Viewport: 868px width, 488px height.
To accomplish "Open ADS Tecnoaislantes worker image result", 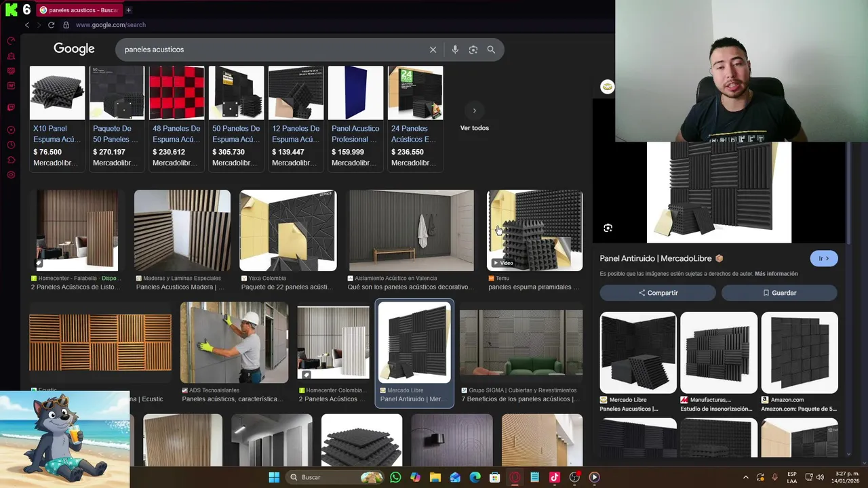I will pyautogui.click(x=234, y=343).
